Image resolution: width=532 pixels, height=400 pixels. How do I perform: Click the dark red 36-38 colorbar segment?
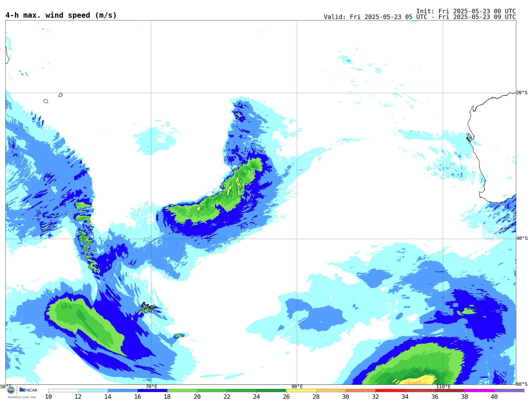(x=450, y=391)
